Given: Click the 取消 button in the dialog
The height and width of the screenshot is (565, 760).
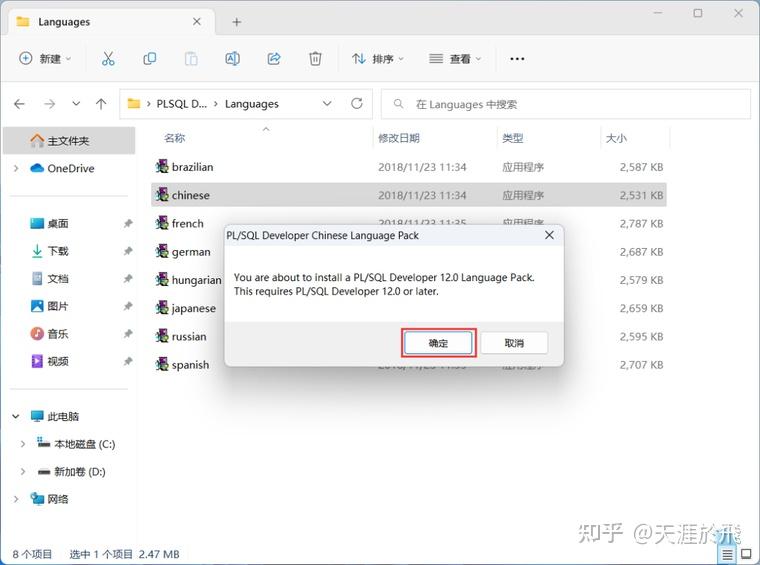Looking at the screenshot, I should click(514, 343).
